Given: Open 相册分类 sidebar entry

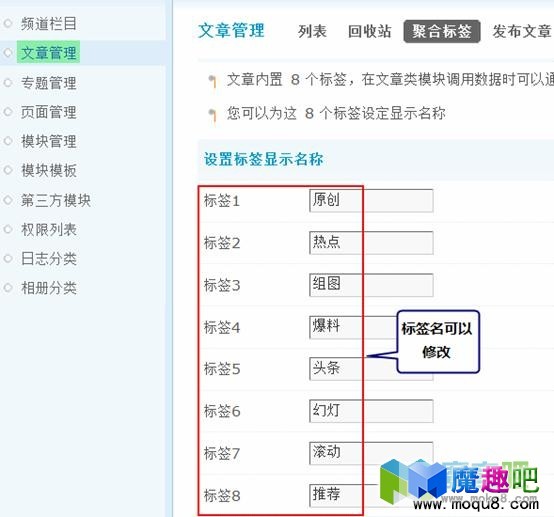Looking at the screenshot, I should point(48,288).
